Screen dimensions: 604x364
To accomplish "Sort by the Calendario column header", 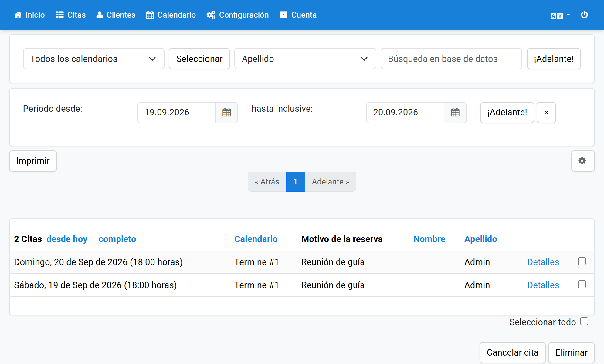I will 256,239.
